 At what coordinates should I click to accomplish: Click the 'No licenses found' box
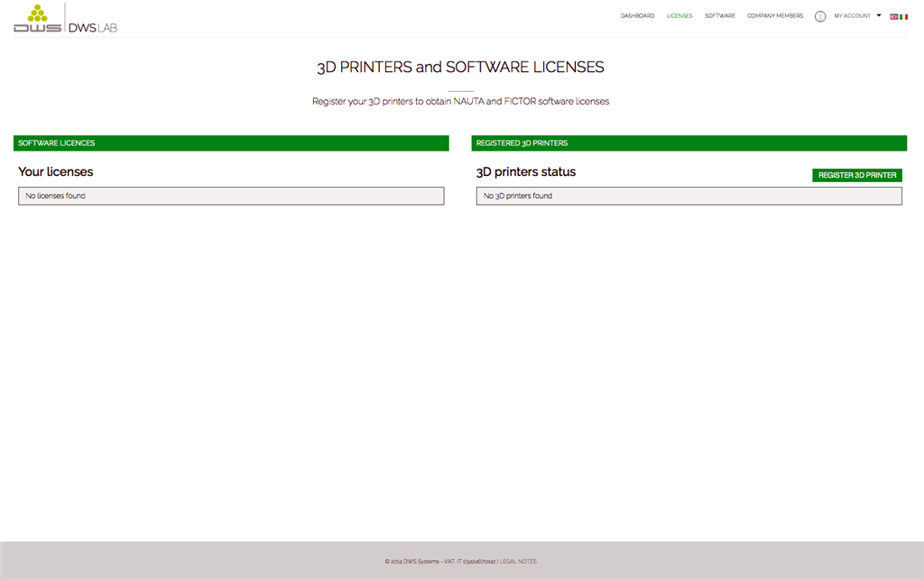(231, 196)
